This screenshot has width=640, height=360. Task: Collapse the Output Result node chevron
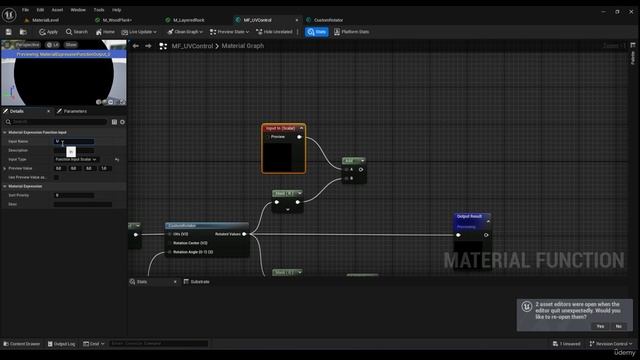point(488,221)
